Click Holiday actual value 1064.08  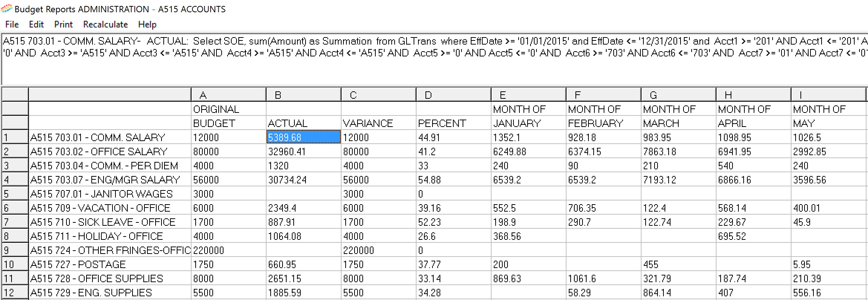tap(303, 236)
